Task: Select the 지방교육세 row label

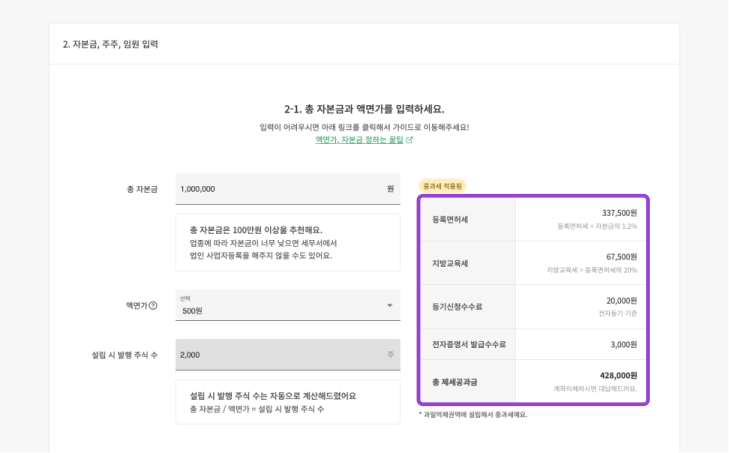Action: (x=449, y=262)
